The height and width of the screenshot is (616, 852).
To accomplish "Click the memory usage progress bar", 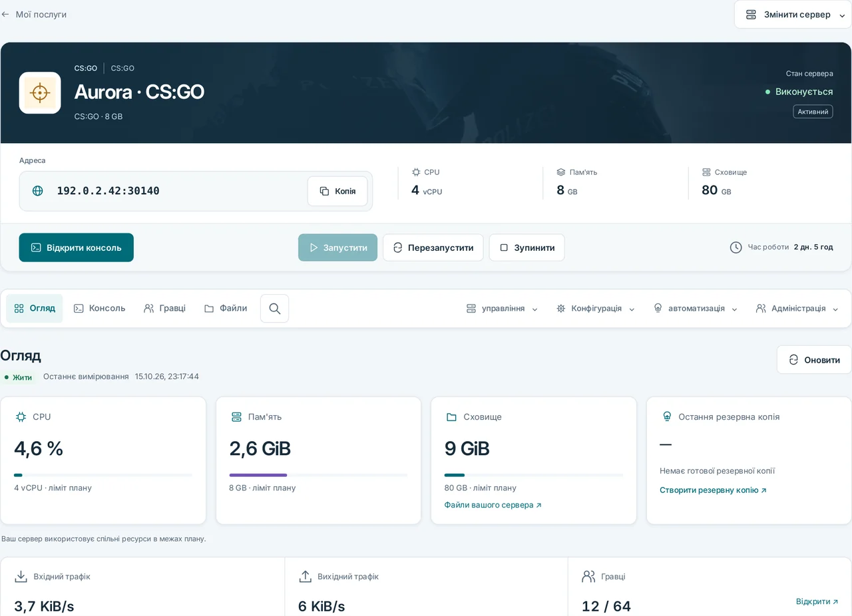I will click(x=318, y=475).
